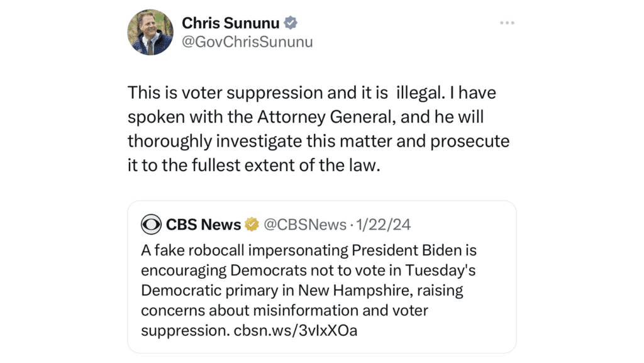This screenshot has width=644, height=363.
Task: Click the CBS News account name
Action: tap(203, 225)
